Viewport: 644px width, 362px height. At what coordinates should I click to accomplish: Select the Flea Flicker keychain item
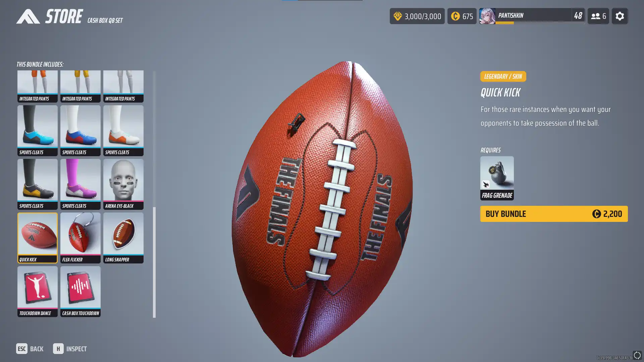click(80, 238)
